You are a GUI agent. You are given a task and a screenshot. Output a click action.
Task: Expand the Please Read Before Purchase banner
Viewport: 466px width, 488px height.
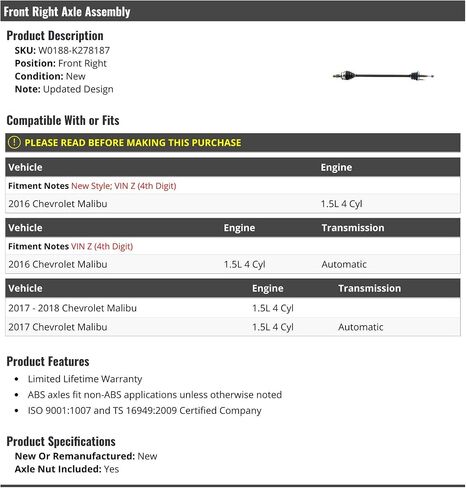click(233, 143)
